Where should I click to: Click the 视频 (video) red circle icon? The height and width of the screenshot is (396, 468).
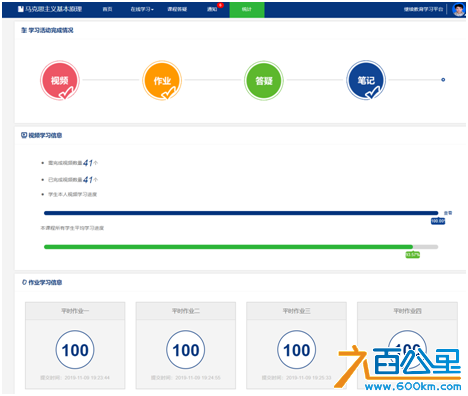click(x=60, y=80)
